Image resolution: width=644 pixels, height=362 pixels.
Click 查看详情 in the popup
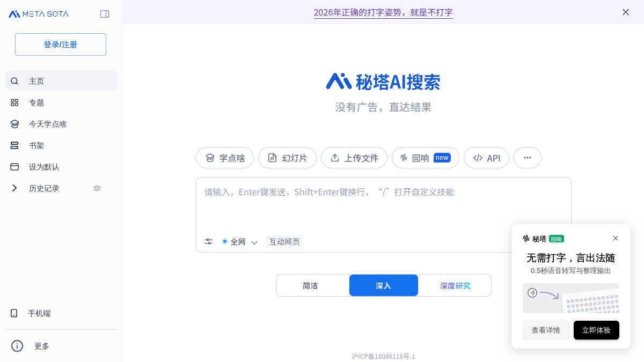546,330
